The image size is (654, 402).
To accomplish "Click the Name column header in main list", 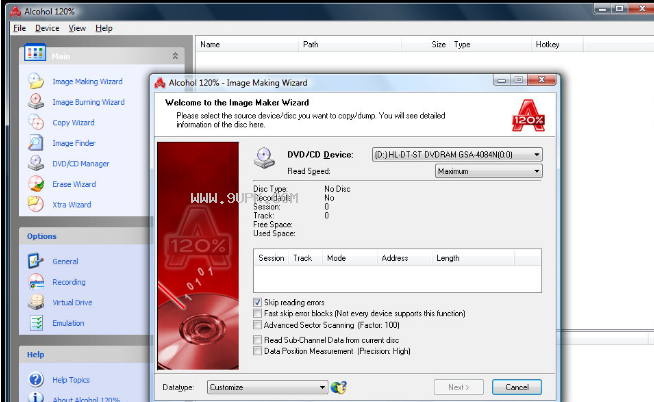I will click(x=247, y=44).
